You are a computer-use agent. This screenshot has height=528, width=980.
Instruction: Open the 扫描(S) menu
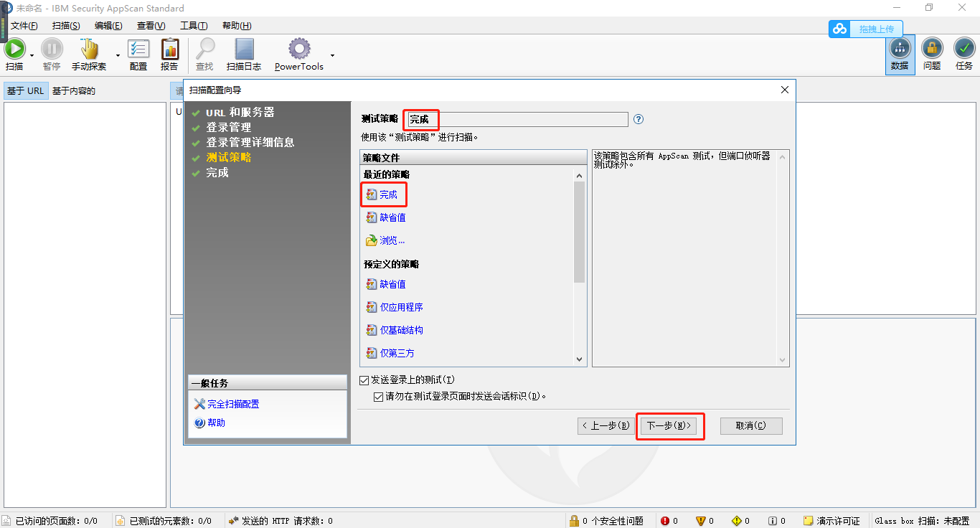66,26
